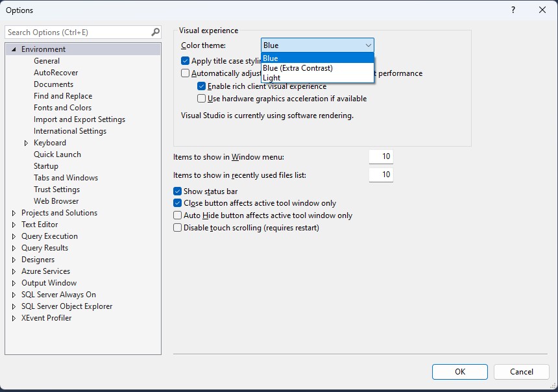Expand the Text Editor section

point(14,225)
